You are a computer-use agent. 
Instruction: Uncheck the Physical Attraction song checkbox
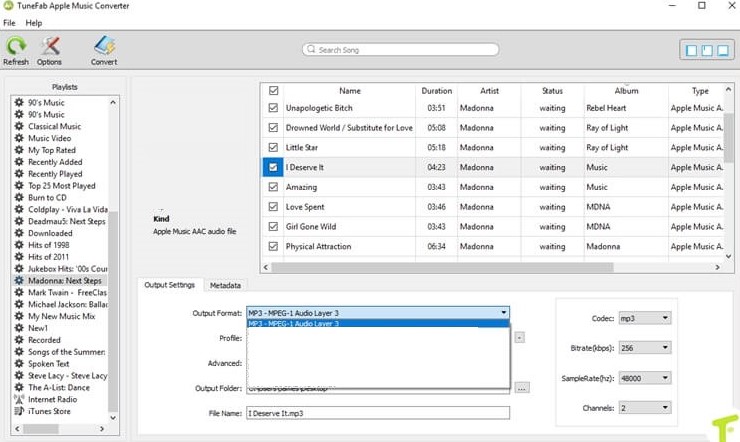coord(273,246)
